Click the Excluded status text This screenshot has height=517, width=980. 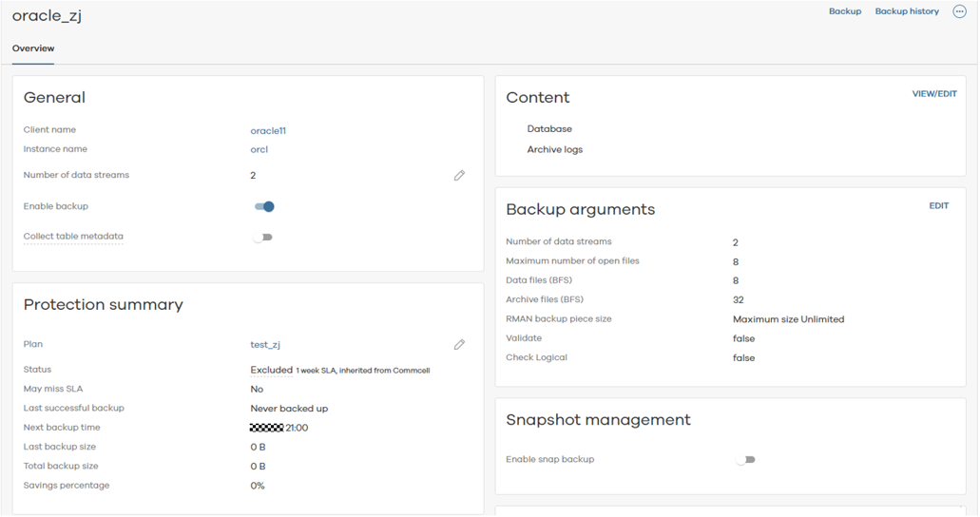(x=271, y=370)
